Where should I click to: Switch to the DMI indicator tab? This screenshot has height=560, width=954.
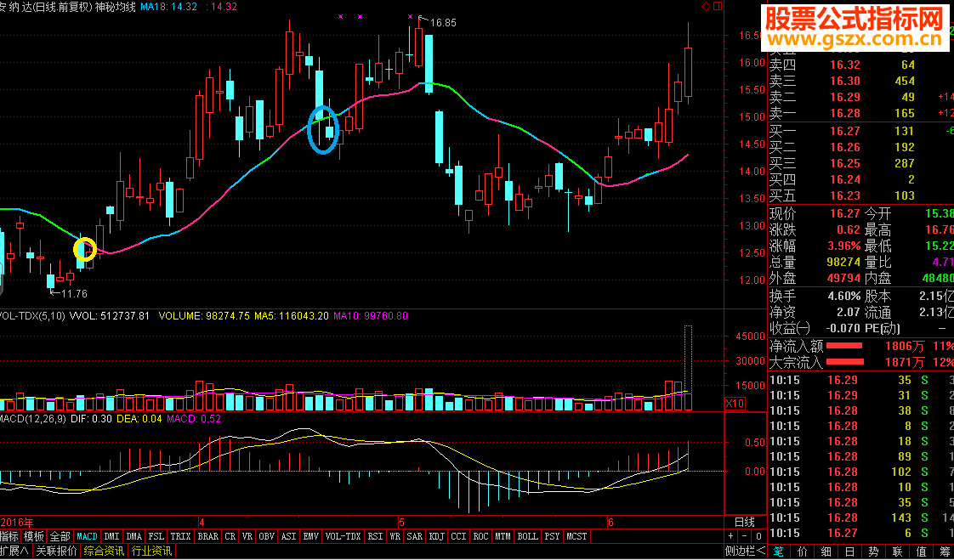pos(111,537)
